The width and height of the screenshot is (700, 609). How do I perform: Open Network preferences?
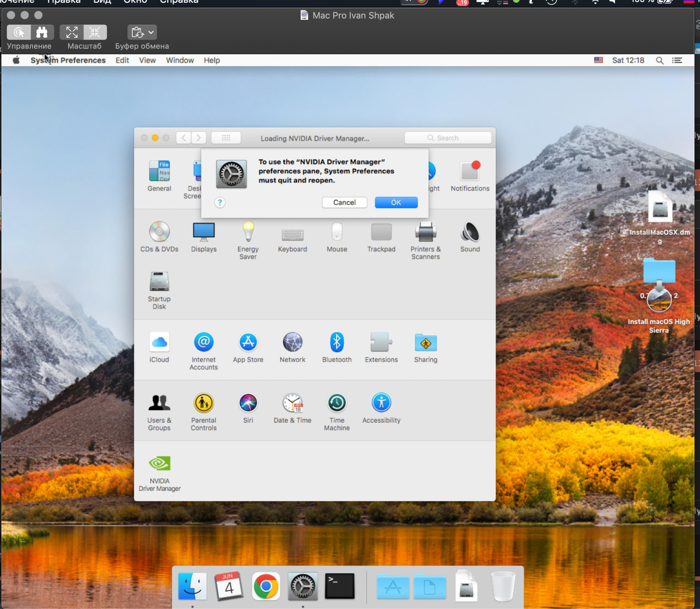tap(292, 347)
